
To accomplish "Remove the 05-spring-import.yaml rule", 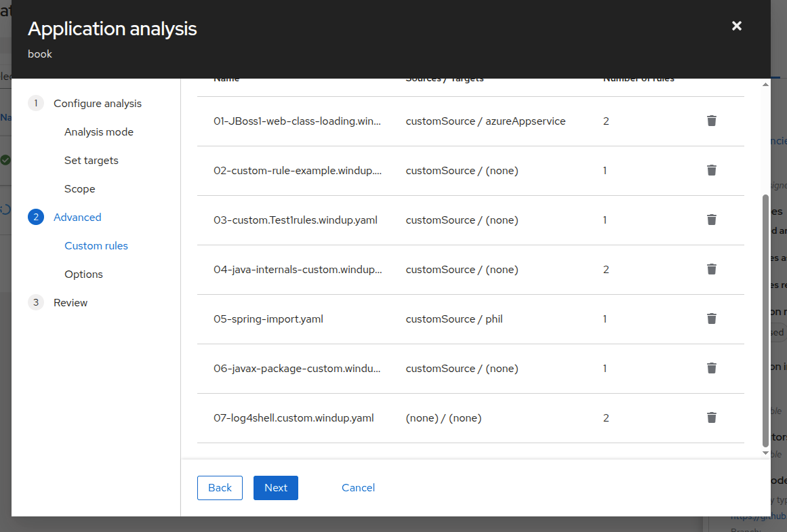I will (711, 319).
